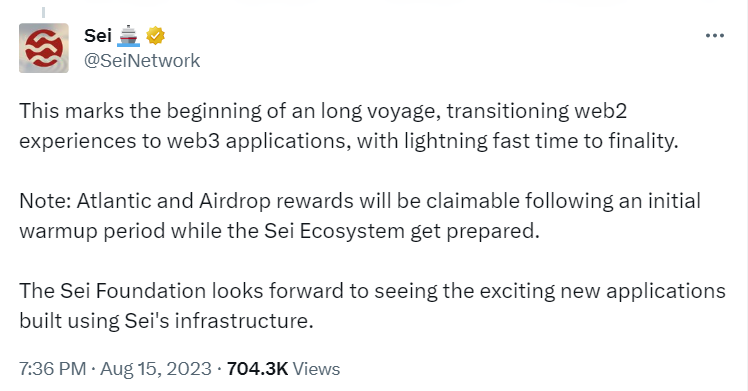748x391 pixels.
Task: Click the red Sei profile avatar
Action: pyautogui.click(x=44, y=48)
